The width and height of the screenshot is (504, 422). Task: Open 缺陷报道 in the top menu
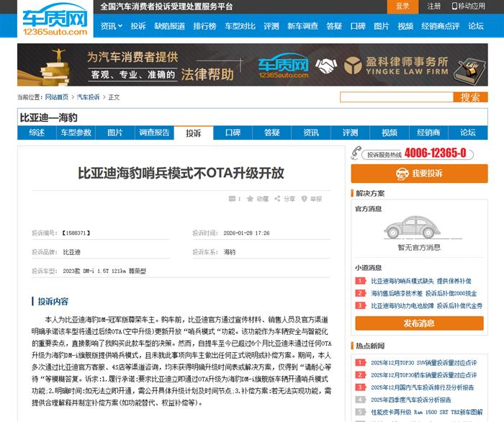coord(169,26)
